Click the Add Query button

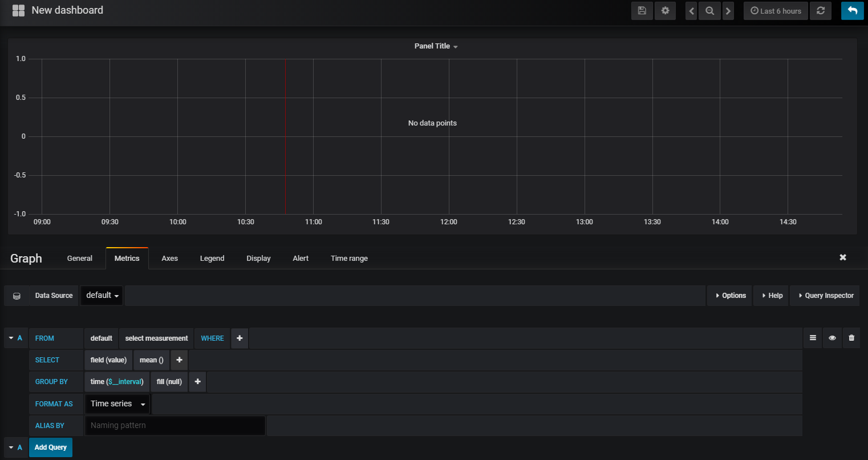51,447
